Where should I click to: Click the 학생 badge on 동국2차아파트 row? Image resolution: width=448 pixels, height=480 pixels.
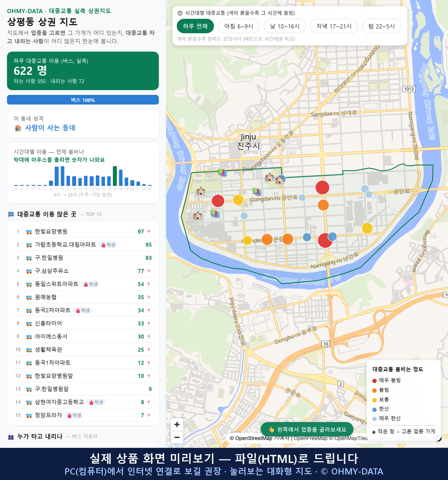pyautogui.click(x=83, y=310)
